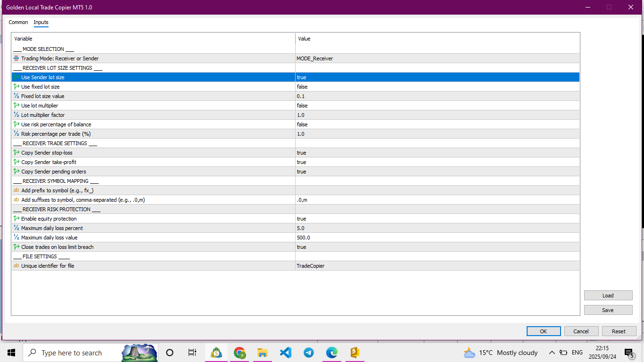Viewport: 644px width, 362px height.
Task: Click the Cortana circle icon on taskbar
Action: point(170,353)
